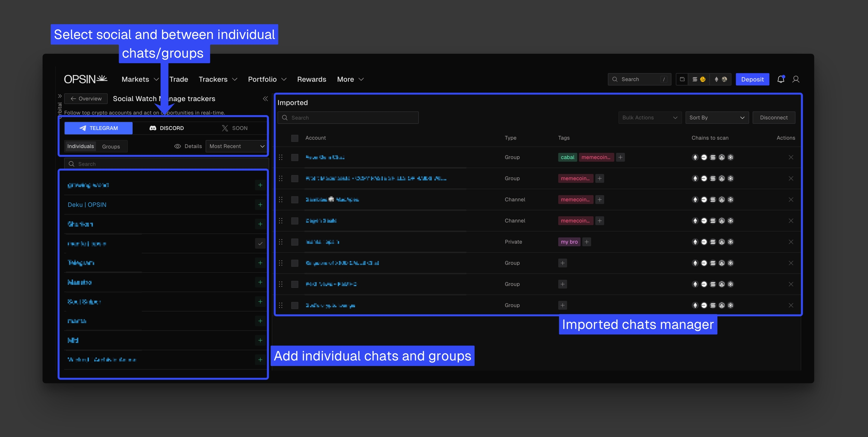Open the user profile icon
The height and width of the screenshot is (437, 868).
(x=796, y=79)
